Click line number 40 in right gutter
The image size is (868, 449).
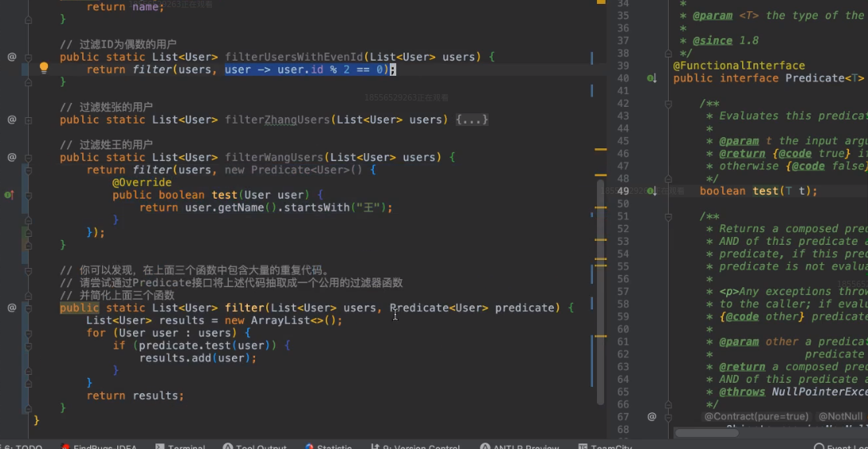tap(623, 78)
